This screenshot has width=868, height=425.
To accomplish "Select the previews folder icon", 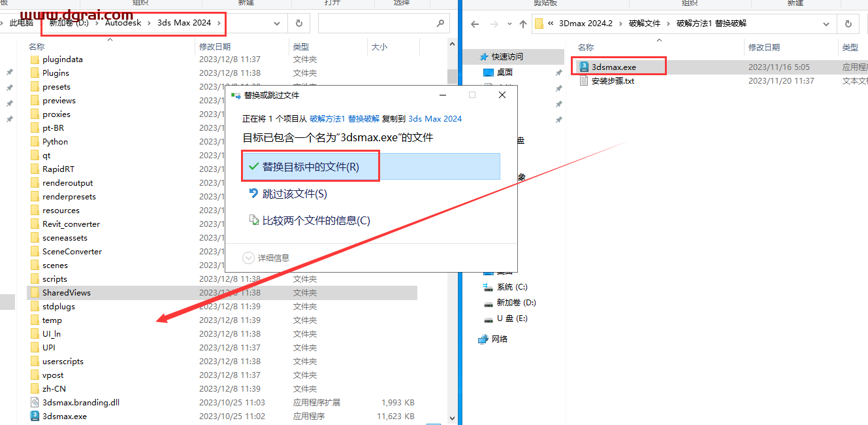I will 35,100.
